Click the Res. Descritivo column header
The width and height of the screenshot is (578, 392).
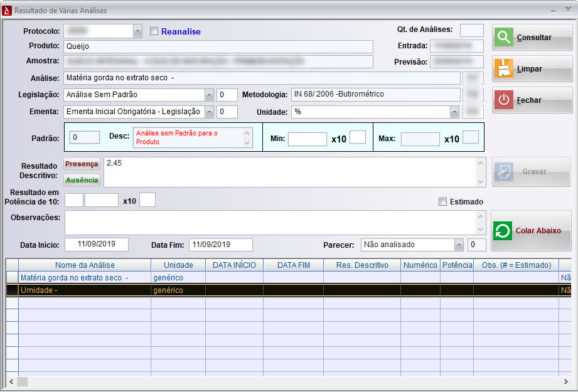[362, 265]
